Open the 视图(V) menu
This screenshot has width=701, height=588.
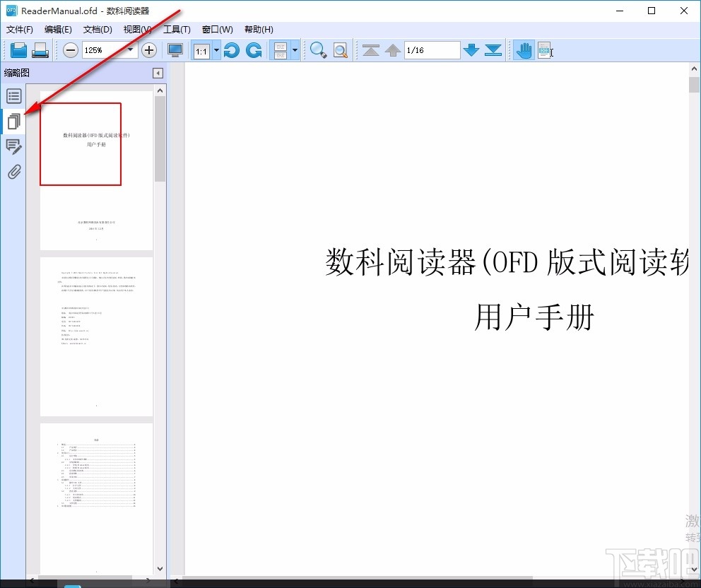coord(137,30)
